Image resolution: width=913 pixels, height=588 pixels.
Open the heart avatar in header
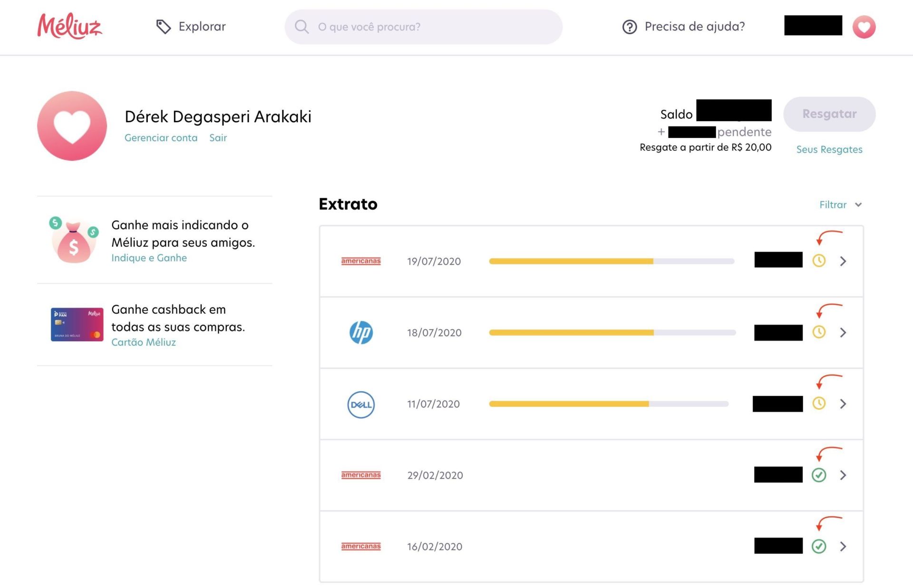click(864, 27)
